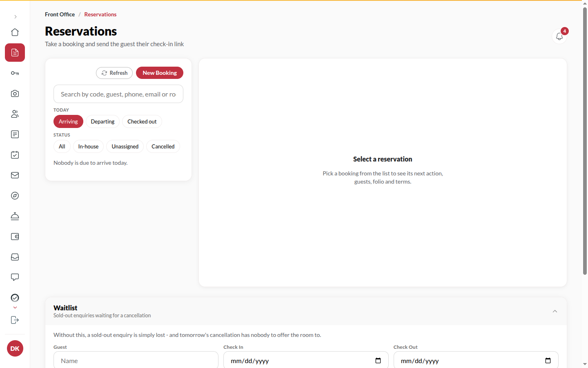Toggle the Departing filter chip
The image size is (588, 368).
click(x=102, y=121)
